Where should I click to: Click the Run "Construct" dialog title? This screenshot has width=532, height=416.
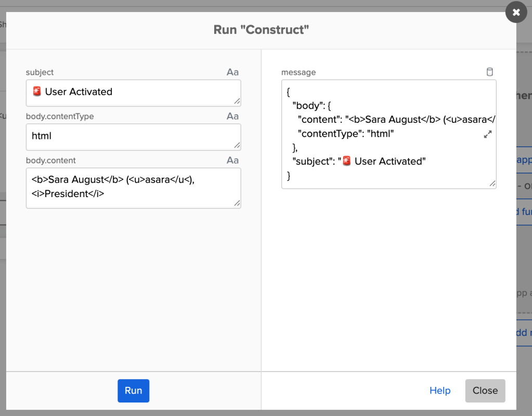pyautogui.click(x=261, y=29)
